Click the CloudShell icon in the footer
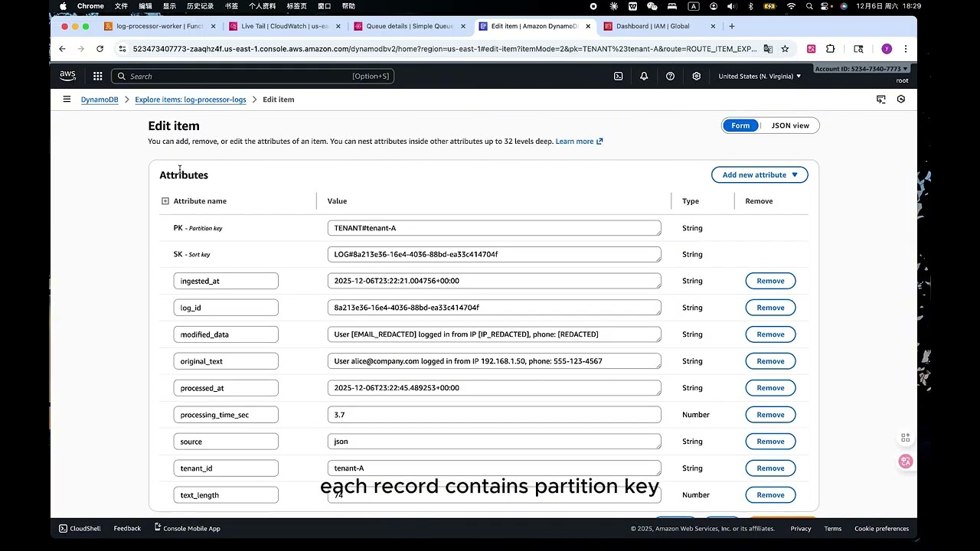The width and height of the screenshot is (980, 551). click(64, 528)
